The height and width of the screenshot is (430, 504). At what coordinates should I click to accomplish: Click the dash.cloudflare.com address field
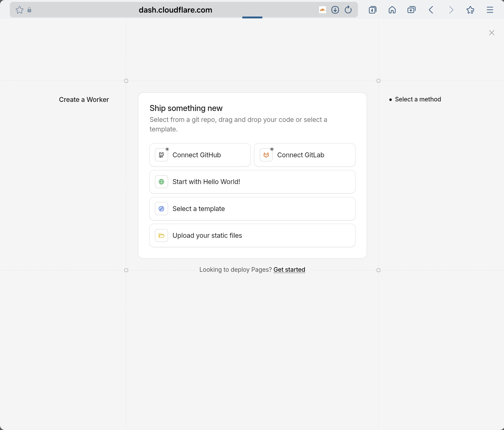(175, 10)
